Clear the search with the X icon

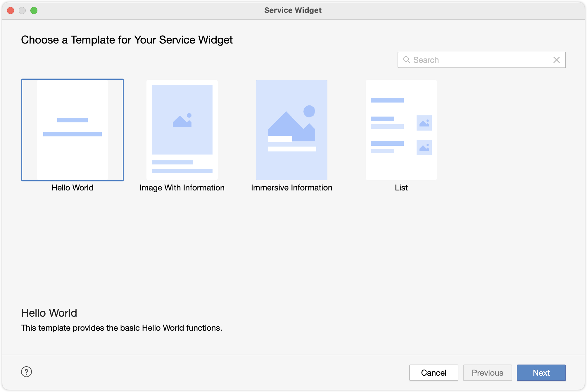556,60
